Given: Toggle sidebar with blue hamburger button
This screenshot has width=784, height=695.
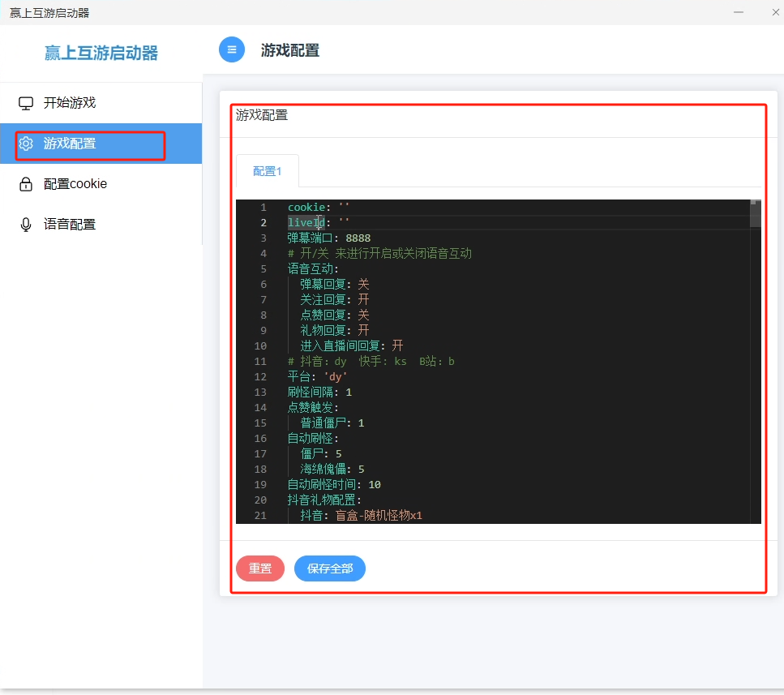Looking at the screenshot, I should 232,49.
